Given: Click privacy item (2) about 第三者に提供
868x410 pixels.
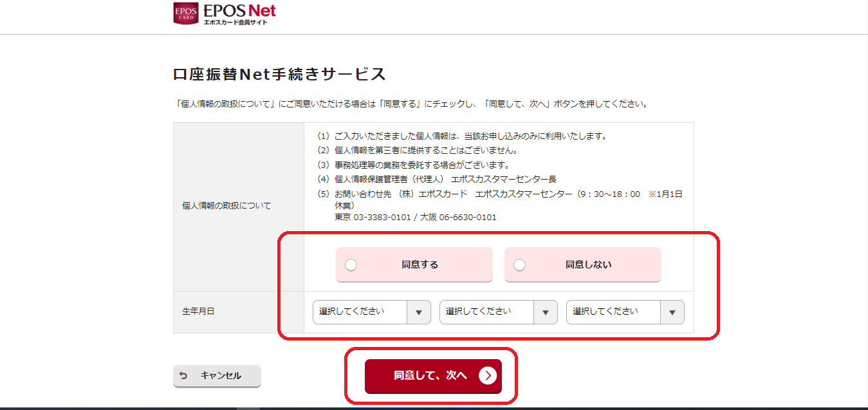Looking at the screenshot, I should pyautogui.click(x=417, y=151).
